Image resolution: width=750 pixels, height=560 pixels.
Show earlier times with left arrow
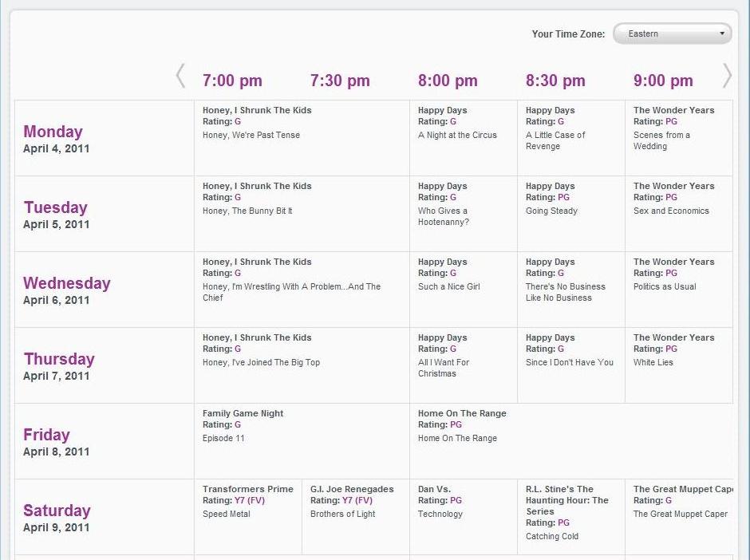[180, 76]
